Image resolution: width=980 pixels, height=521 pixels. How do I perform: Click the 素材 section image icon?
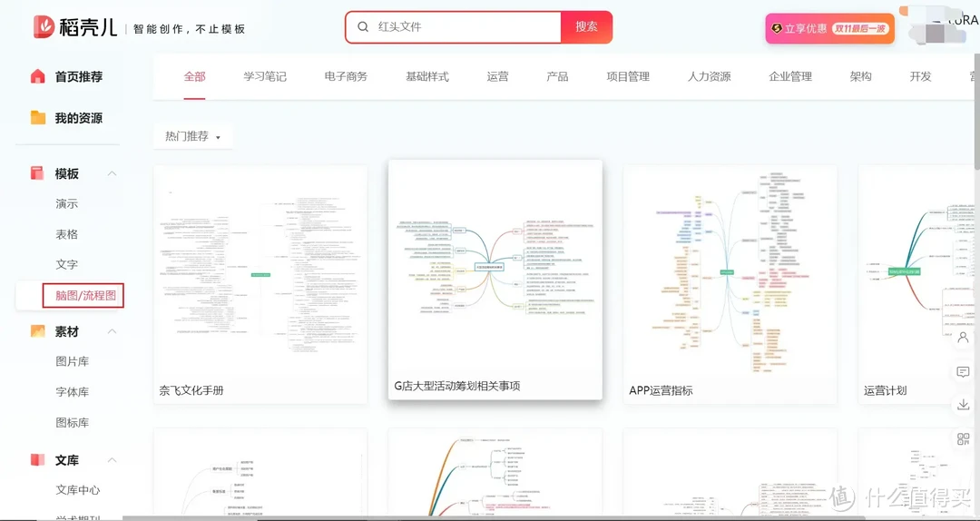pos(37,331)
